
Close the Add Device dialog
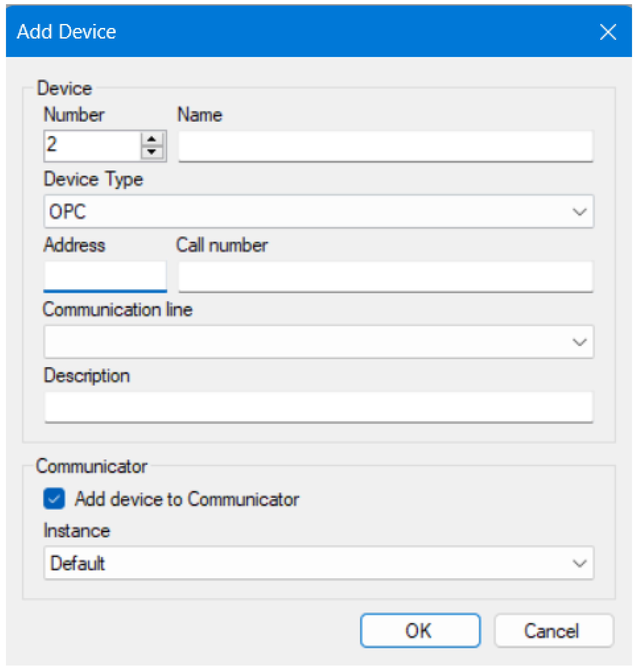point(608,32)
